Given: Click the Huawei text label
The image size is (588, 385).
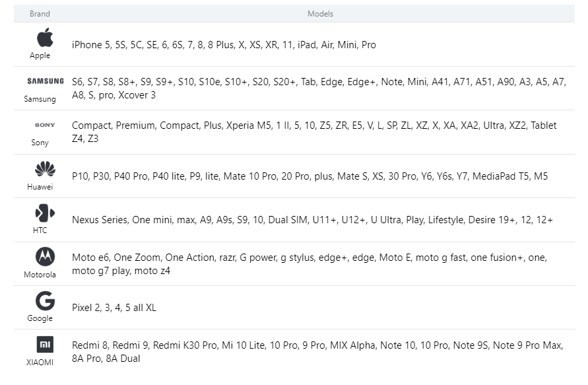Looking at the screenshot, I should tap(40, 187).
